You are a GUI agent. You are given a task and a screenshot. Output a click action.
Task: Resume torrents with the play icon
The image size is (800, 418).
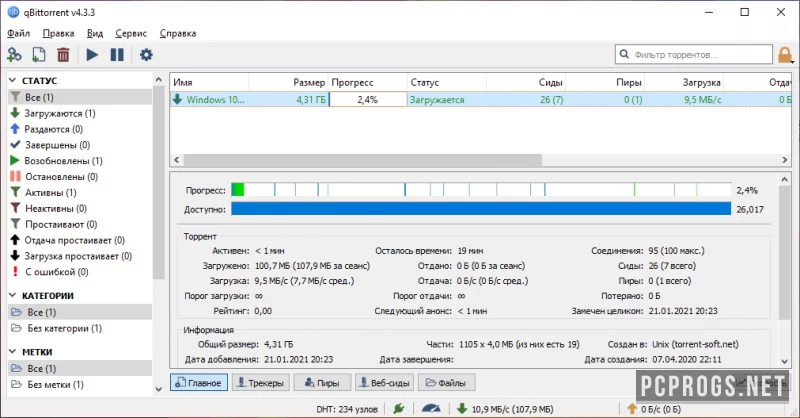pyautogui.click(x=92, y=55)
